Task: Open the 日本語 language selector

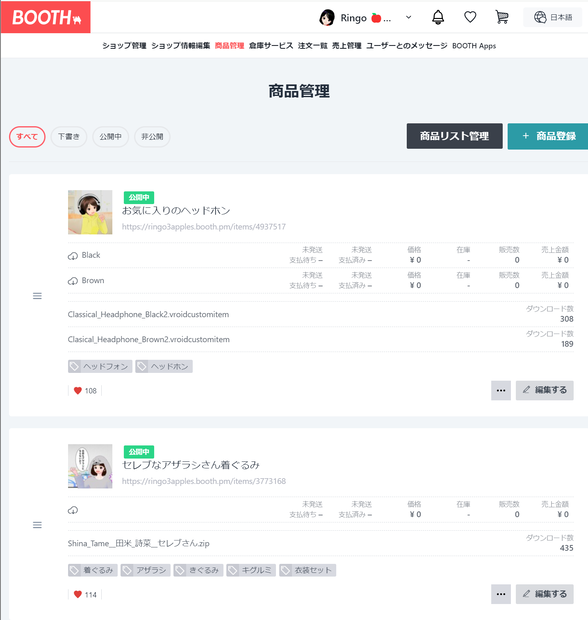Action: (x=552, y=17)
